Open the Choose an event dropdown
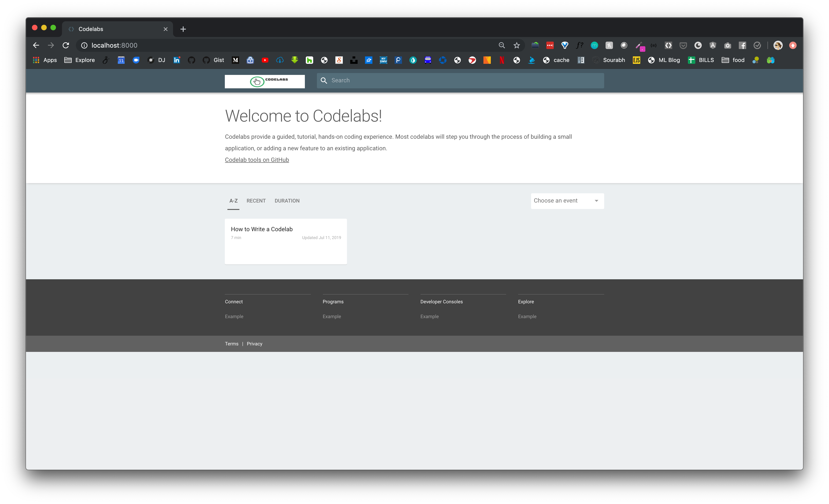This screenshot has height=504, width=829. pyautogui.click(x=567, y=201)
